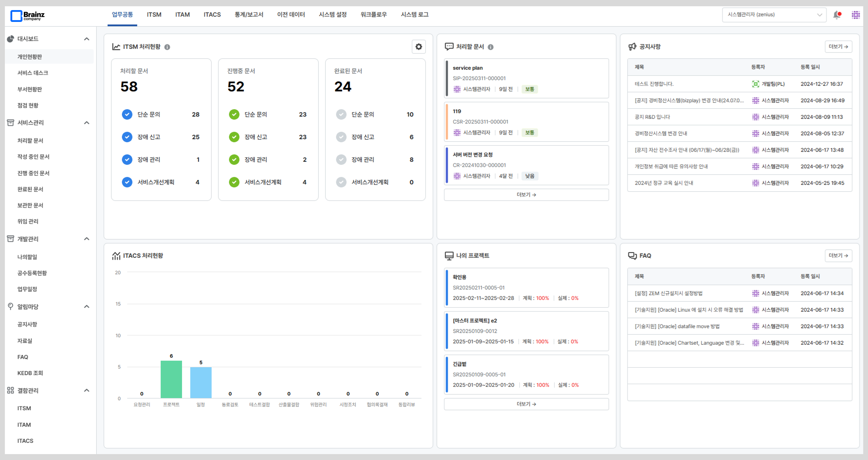Open the ITACS item under 결함관리
This screenshot has height=460, width=868.
[x=25, y=441]
